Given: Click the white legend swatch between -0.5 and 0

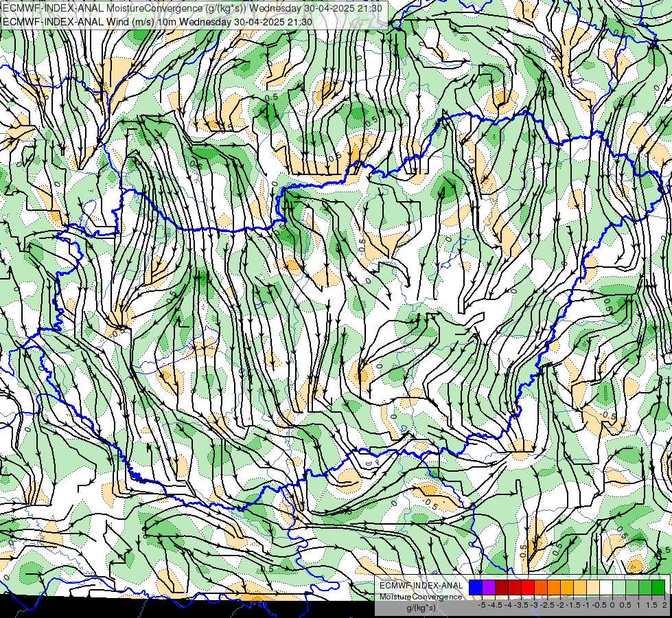Looking at the screenshot, I should pos(606,588).
